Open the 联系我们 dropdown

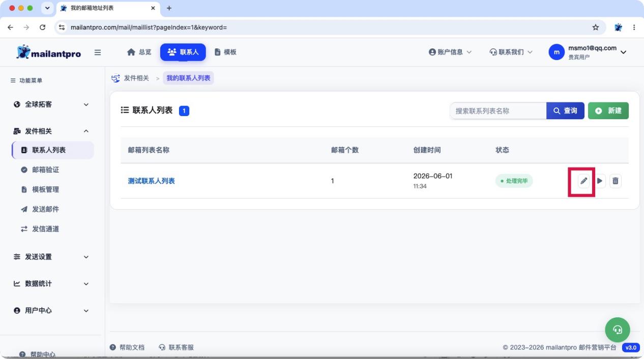tap(511, 52)
